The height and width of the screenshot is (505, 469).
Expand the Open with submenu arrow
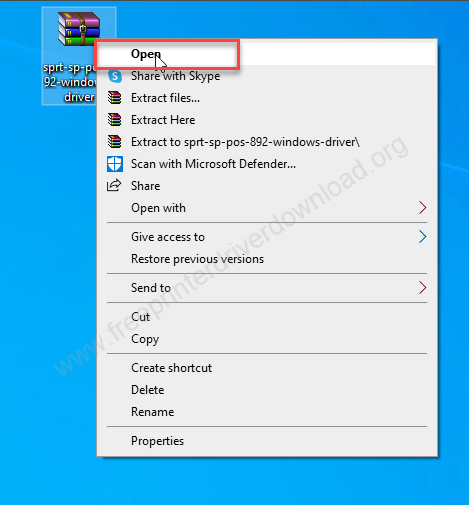coord(422,208)
